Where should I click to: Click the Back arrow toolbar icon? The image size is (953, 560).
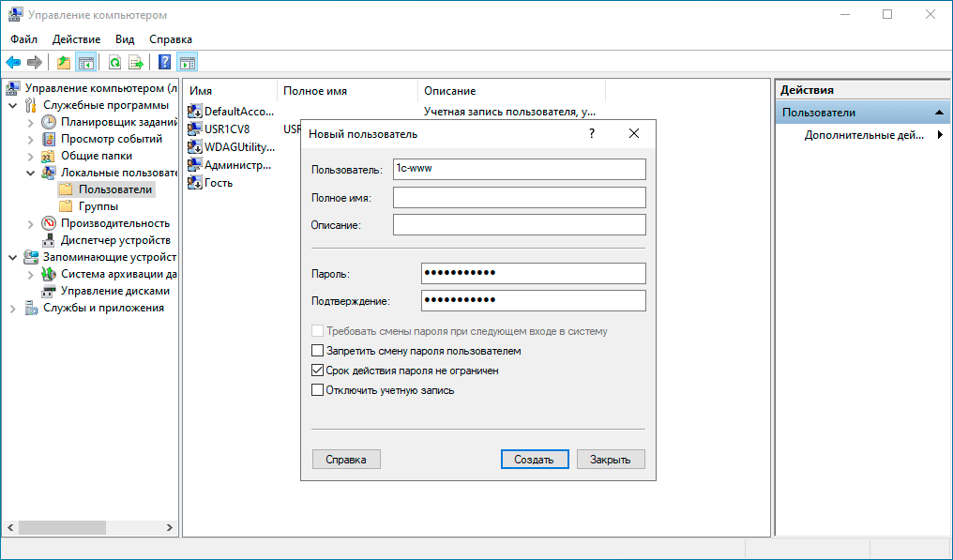click(x=13, y=62)
